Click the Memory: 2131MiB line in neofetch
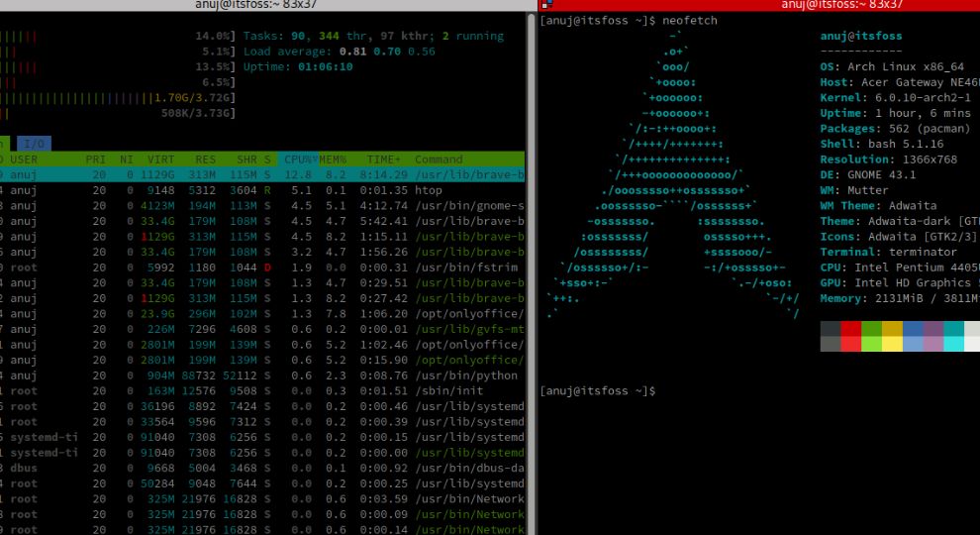This screenshot has width=980, height=535. click(x=900, y=298)
